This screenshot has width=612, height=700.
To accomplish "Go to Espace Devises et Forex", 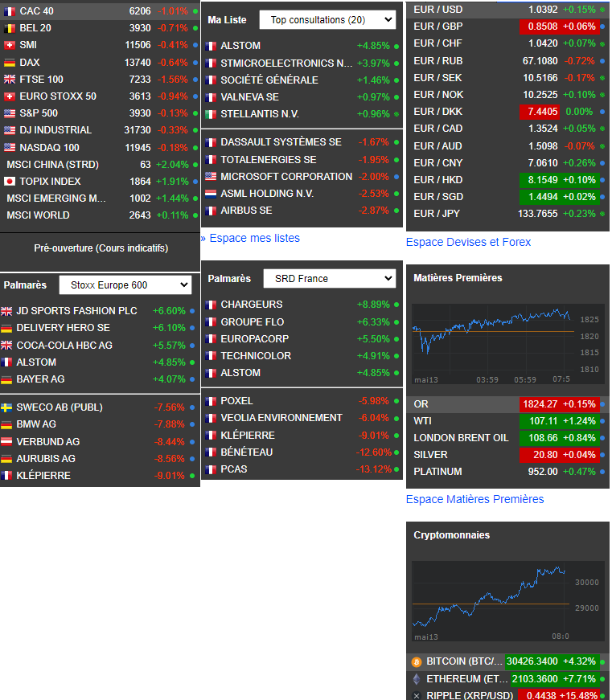I will (468, 242).
